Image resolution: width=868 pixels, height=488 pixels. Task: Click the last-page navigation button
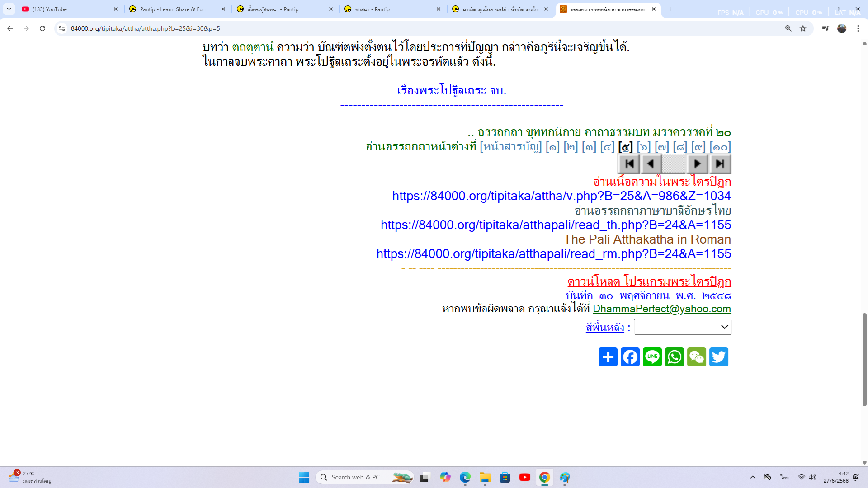pos(720,164)
